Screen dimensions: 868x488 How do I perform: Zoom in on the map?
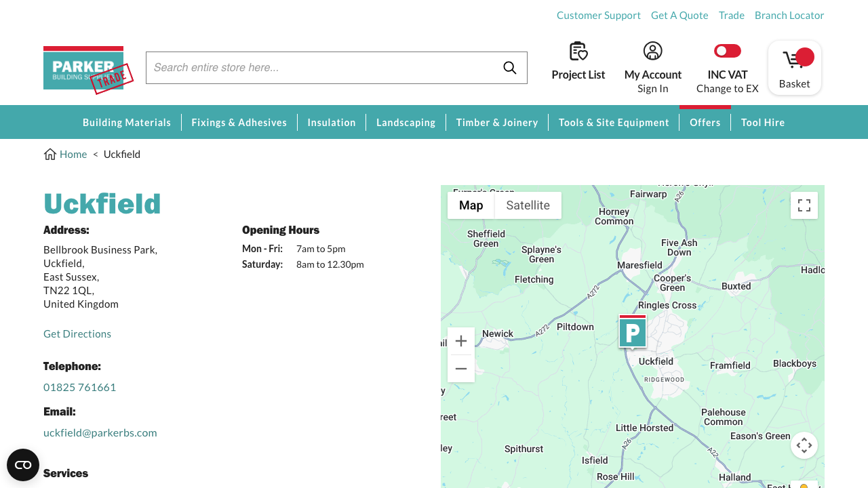coord(461,341)
